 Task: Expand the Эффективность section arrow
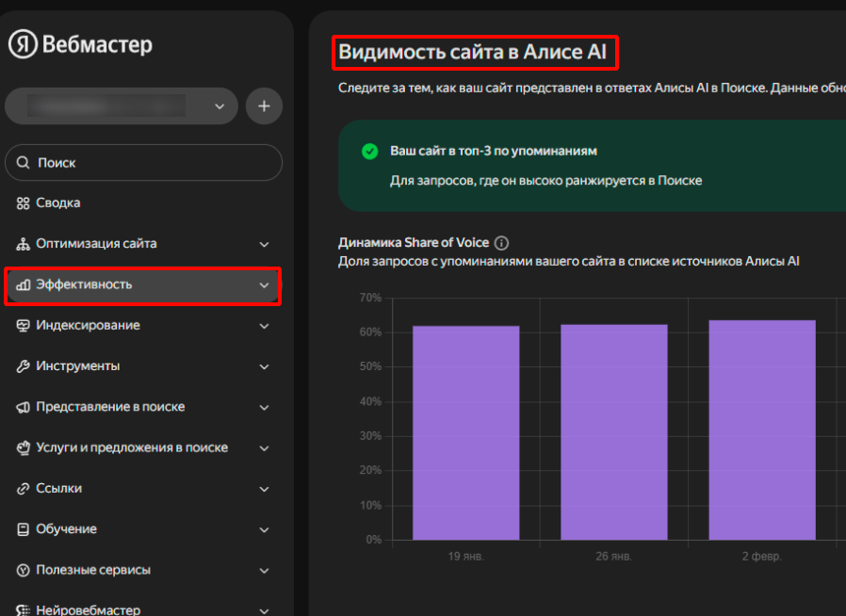pyautogui.click(x=264, y=285)
